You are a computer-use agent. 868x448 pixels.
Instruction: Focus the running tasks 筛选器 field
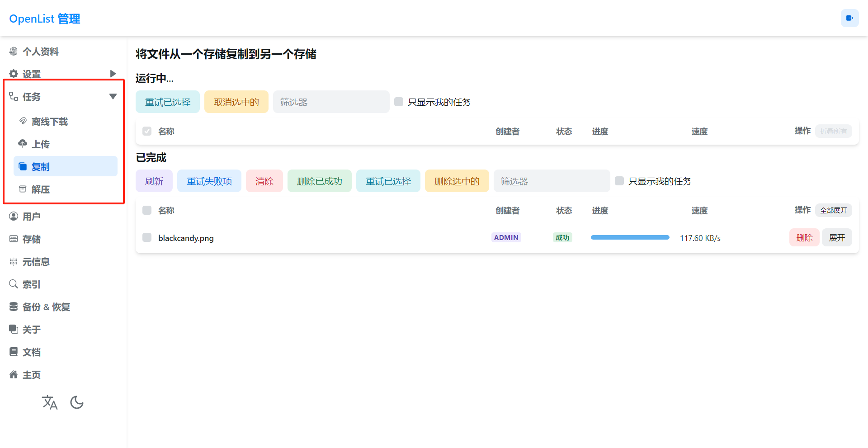(331, 102)
